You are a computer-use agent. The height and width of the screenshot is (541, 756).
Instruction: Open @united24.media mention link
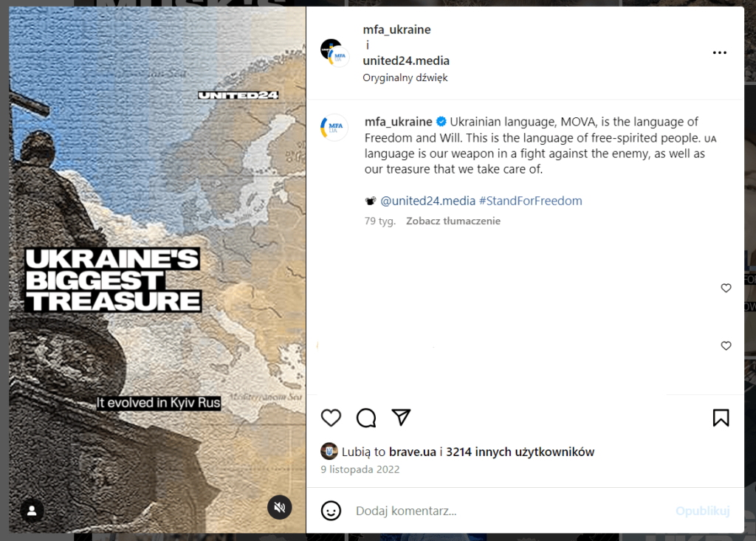427,201
